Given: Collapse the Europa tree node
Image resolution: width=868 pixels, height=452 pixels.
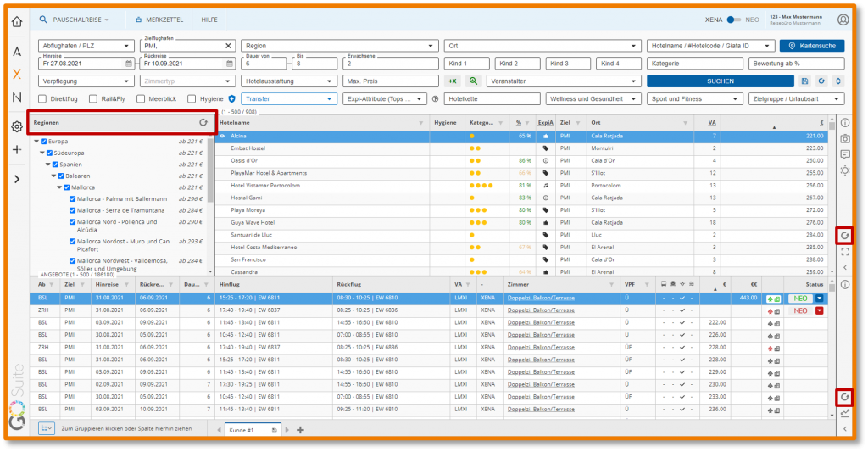Looking at the screenshot, I should 36,142.
